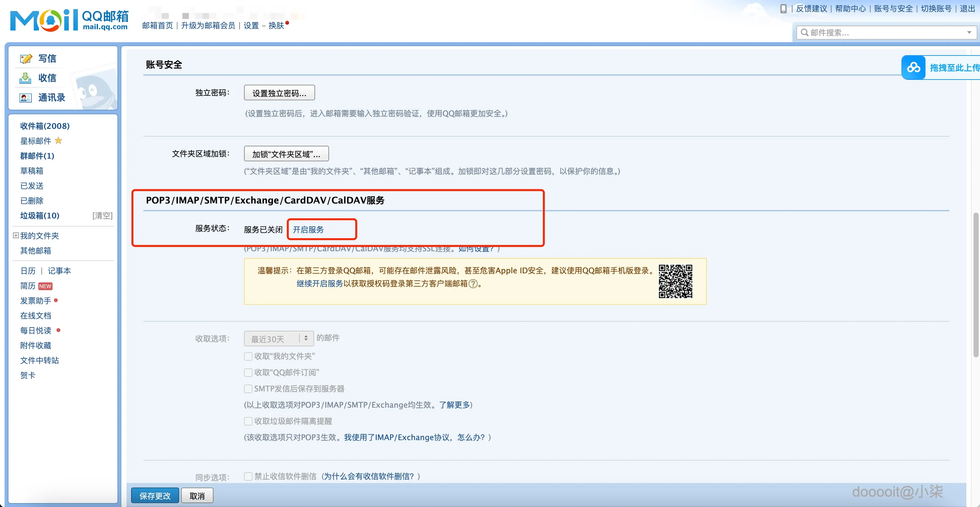Open the 设置 settings menu
Screen dimensions: 980x507
click(x=251, y=25)
